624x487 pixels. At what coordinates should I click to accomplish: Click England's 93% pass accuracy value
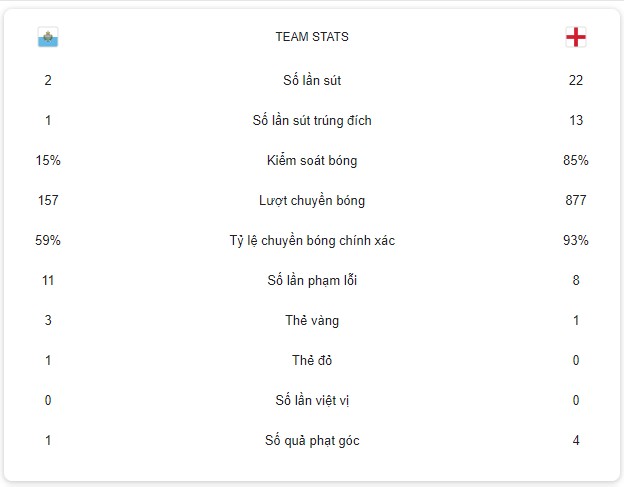click(575, 240)
